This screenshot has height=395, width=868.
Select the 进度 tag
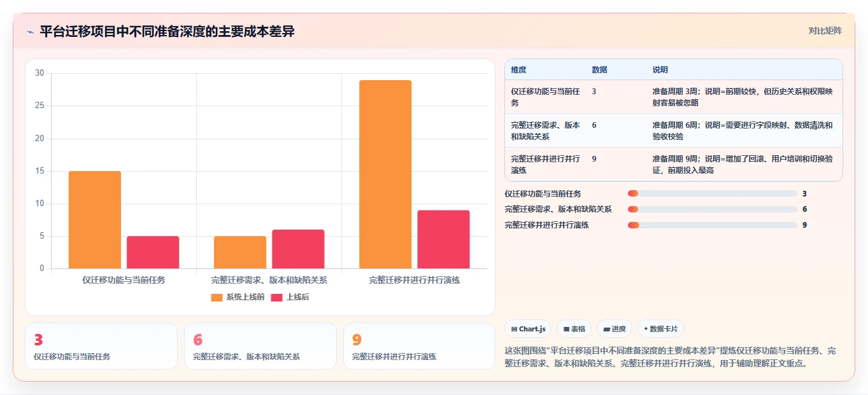[615, 329]
